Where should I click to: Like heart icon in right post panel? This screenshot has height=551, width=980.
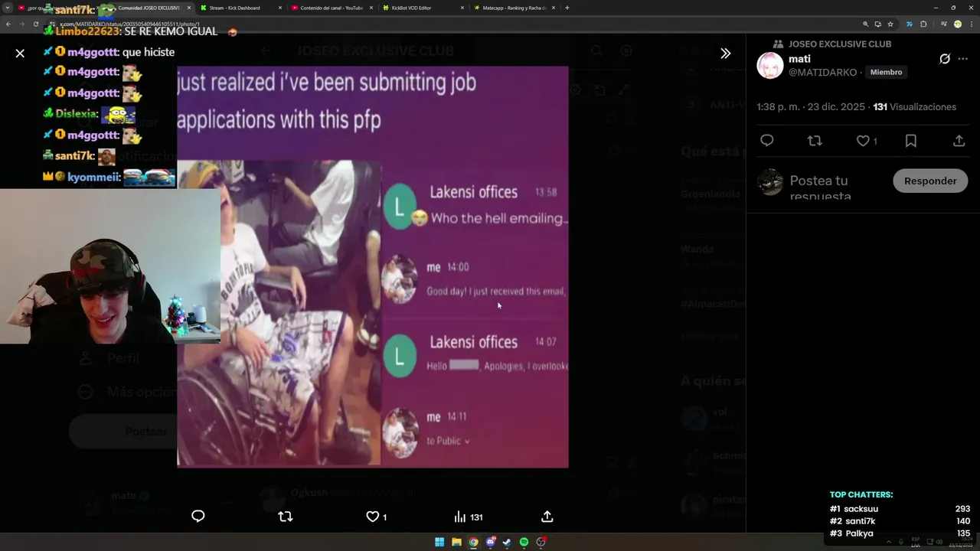[x=863, y=141]
